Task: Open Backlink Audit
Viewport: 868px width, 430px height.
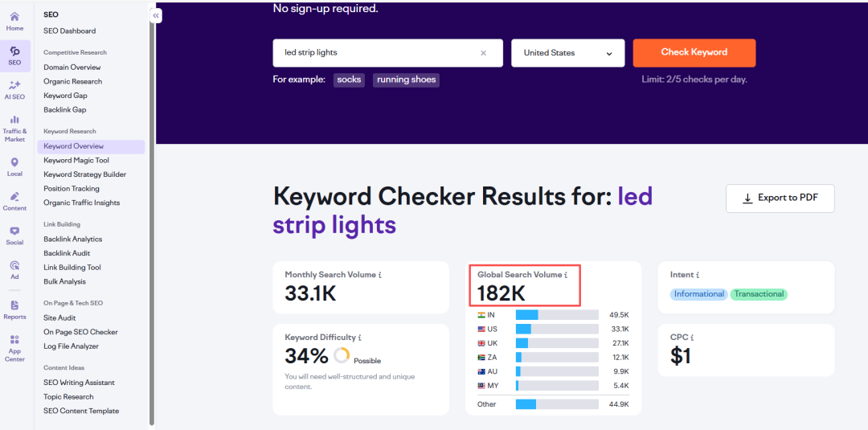Action: point(67,253)
